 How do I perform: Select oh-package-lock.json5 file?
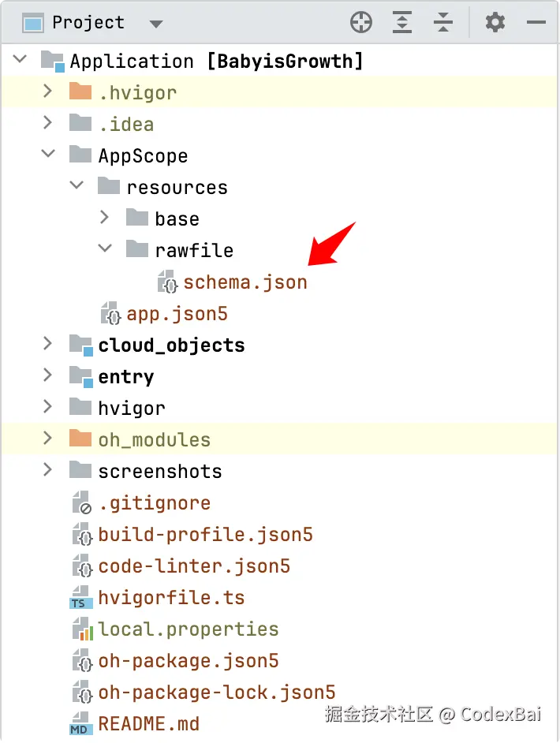pyautogui.click(x=217, y=693)
